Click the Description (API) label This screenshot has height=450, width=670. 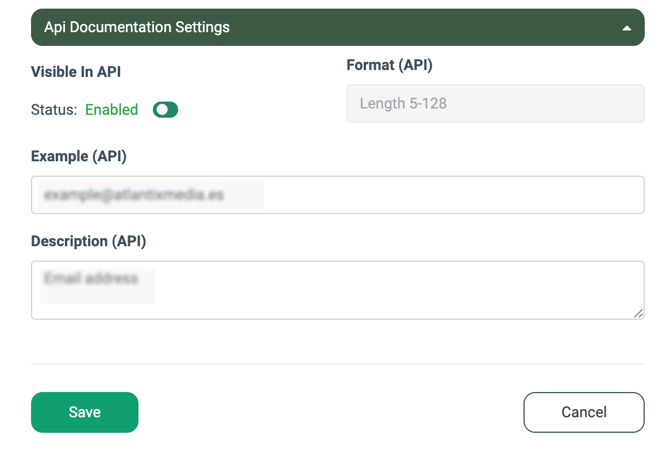pos(88,241)
